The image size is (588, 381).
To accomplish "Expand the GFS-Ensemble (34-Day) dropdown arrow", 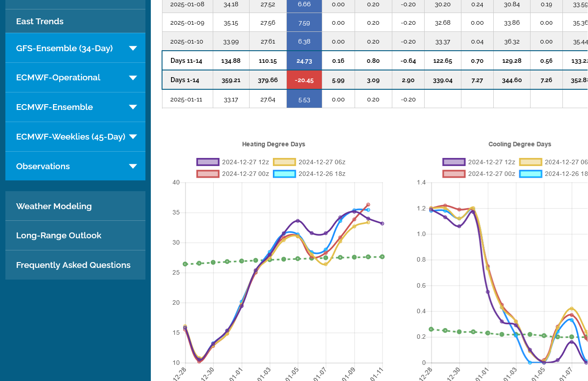I will (133, 48).
